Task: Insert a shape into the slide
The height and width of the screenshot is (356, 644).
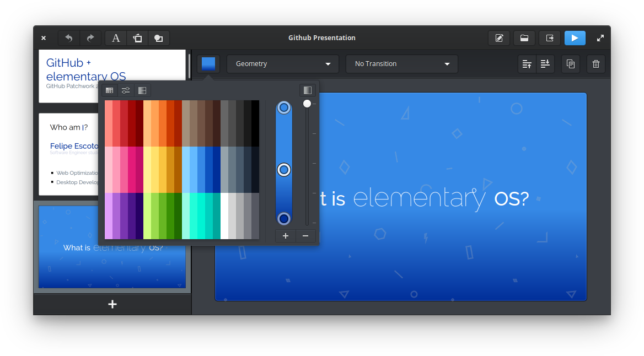Action: [159, 38]
